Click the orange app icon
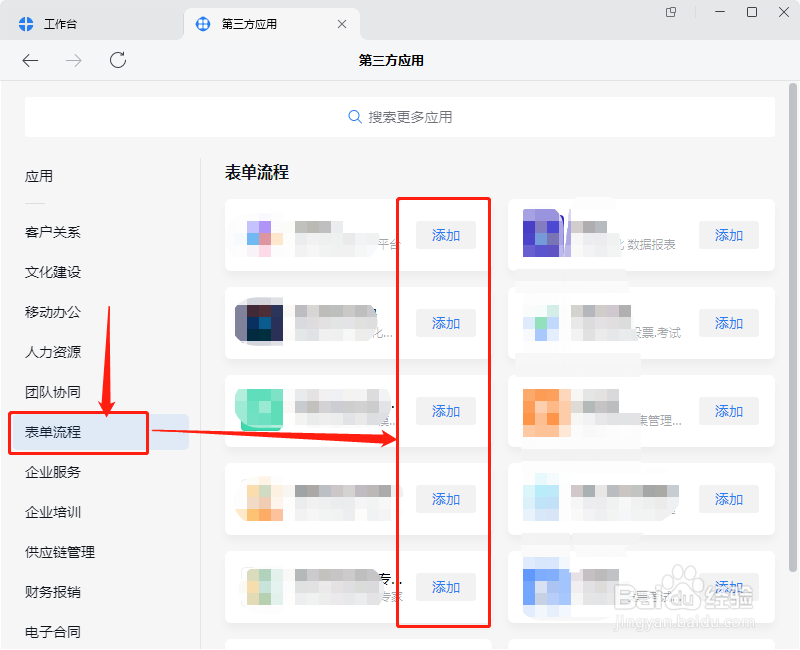 click(x=546, y=413)
